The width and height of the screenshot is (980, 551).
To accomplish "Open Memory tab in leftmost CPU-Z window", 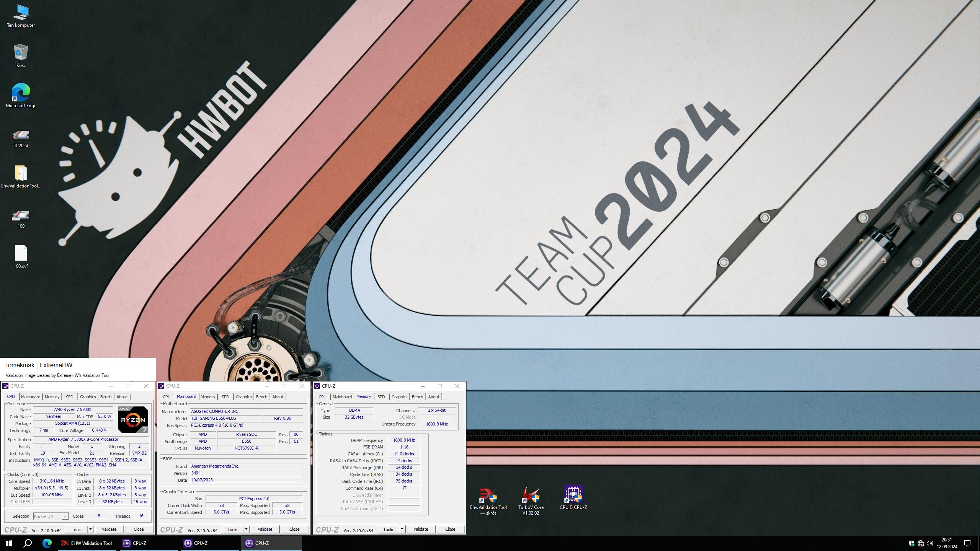I will tap(52, 397).
